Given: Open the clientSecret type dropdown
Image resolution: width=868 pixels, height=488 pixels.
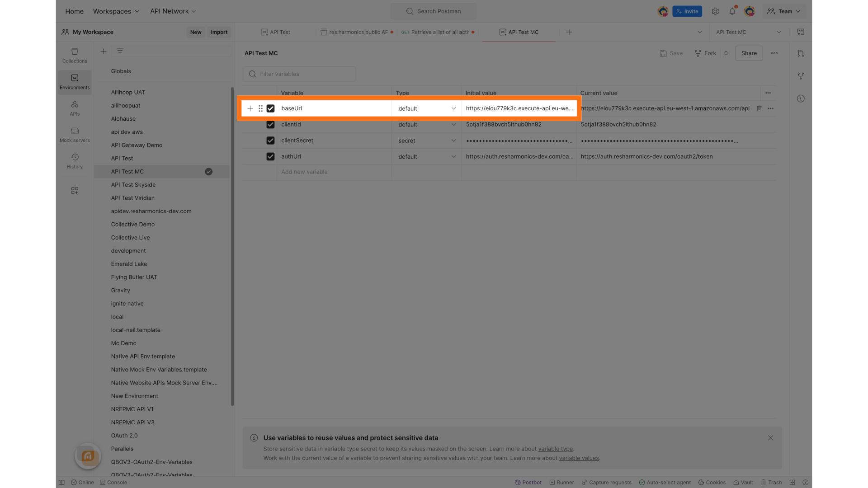Looking at the screenshot, I should click(x=426, y=141).
